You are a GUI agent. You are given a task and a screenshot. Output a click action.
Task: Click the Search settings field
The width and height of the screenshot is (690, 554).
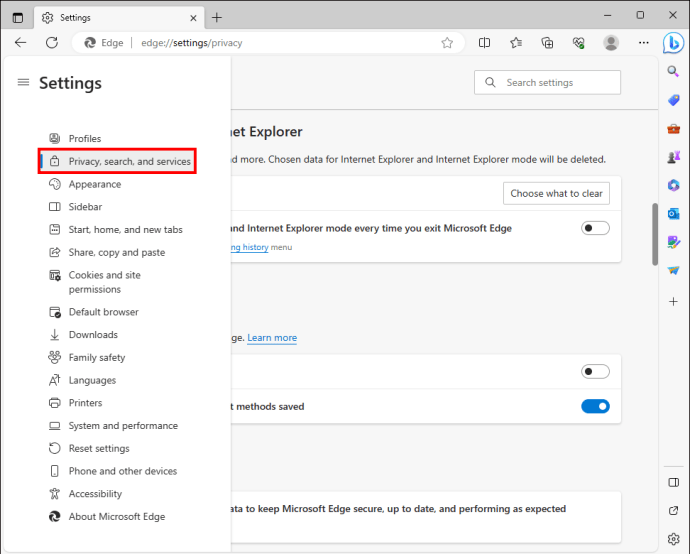tap(547, 82)
